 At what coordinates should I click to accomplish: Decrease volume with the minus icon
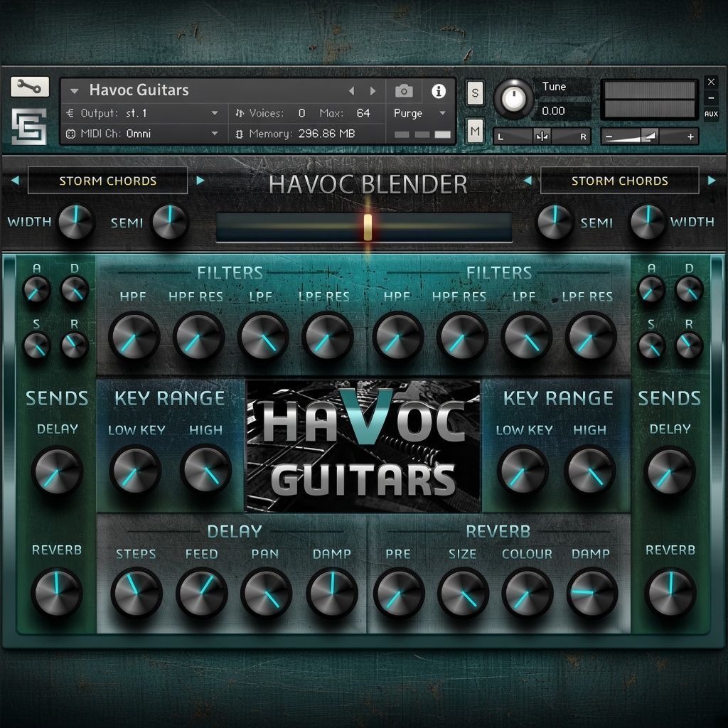click(x=609, y=137)
